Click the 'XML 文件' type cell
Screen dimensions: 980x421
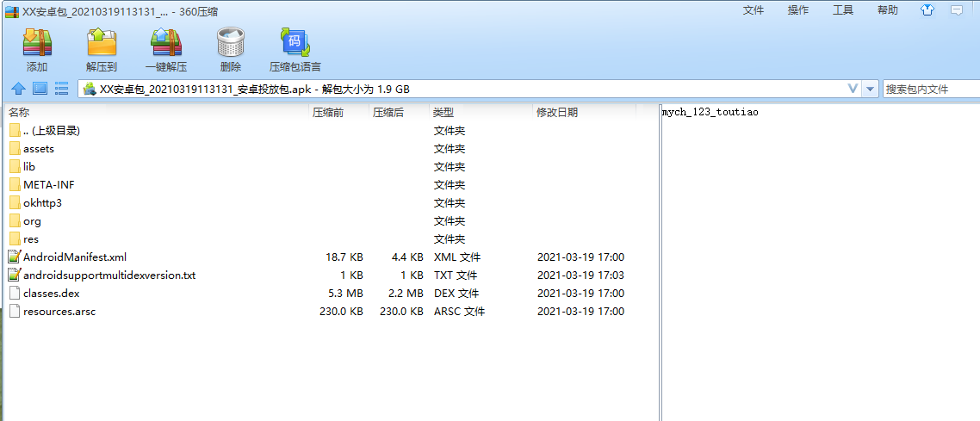click(x=457, y=257)
